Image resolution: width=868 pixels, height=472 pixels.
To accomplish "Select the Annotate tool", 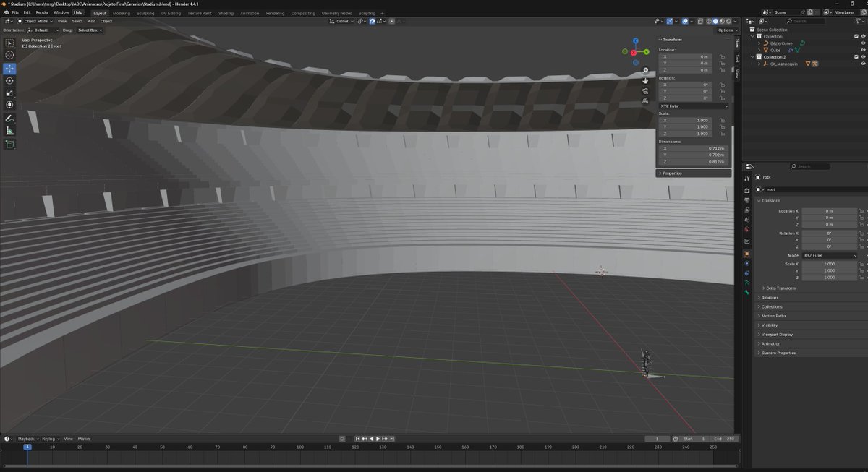I will [9, 118].
